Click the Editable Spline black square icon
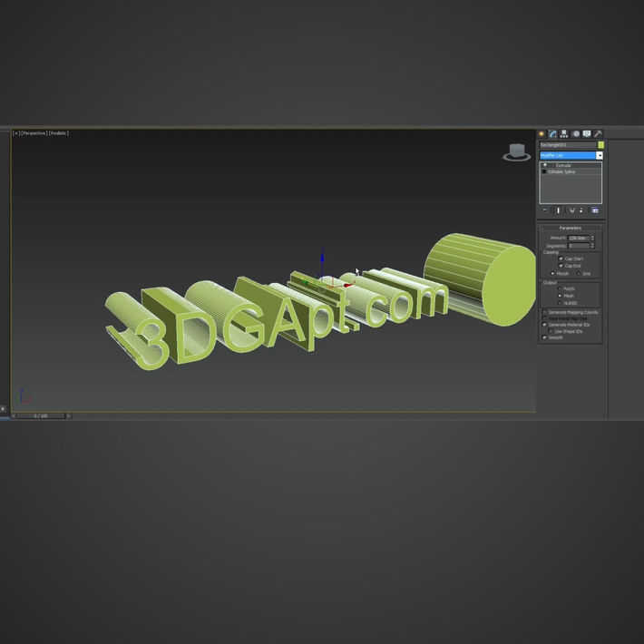 [544, 171]
